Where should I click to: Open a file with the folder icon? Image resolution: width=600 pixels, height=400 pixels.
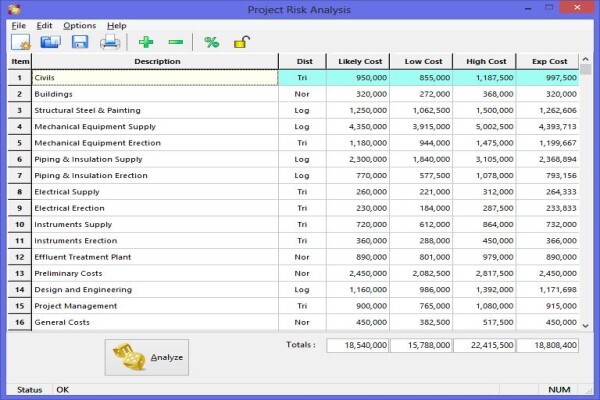pos(50,42)
